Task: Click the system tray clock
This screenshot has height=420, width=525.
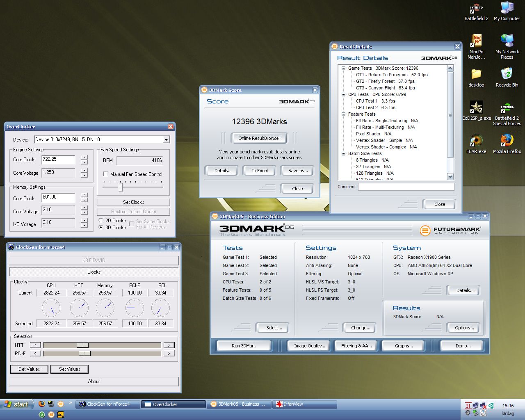Action: pos(508,406)
